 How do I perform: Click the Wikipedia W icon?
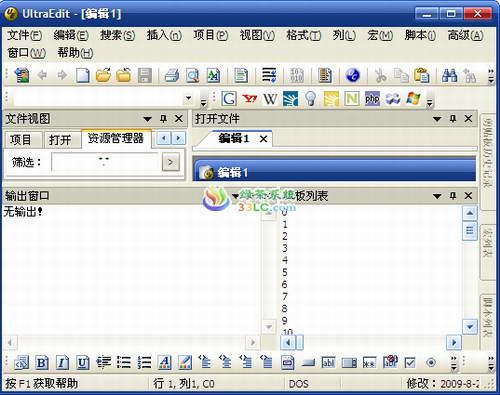[x=270, y=99]
